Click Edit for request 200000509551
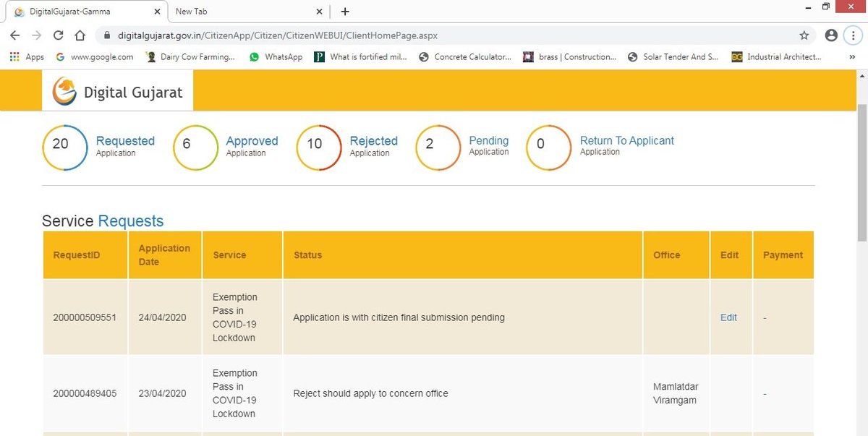This screenshot has width=868, height=436. coord(728,317)
